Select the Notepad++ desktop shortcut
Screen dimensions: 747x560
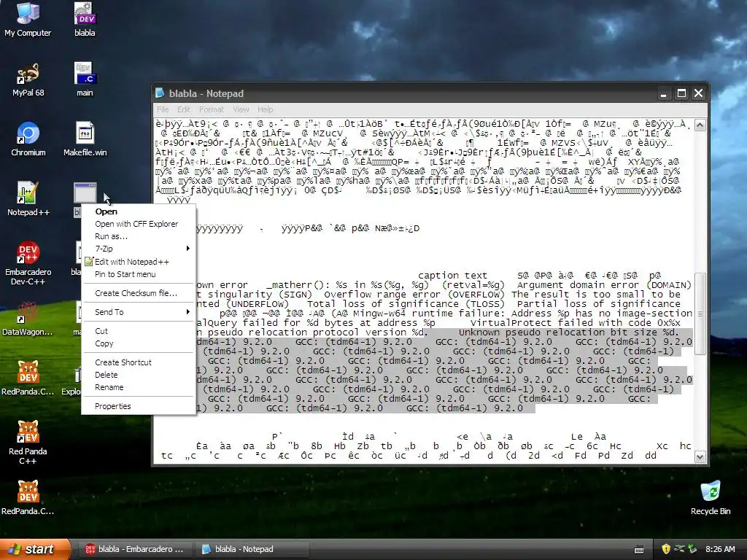[x=28, y=198]
